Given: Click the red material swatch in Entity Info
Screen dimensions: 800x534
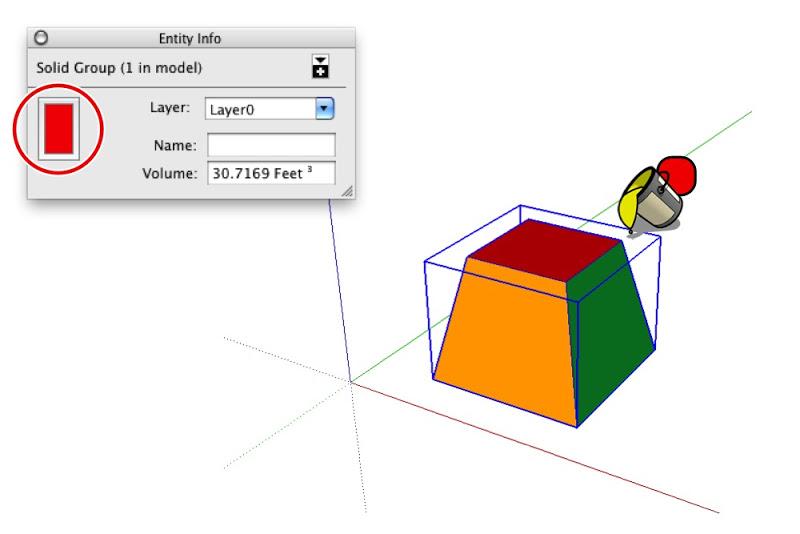Looking at the screenshot, I should tap(59, 129).
